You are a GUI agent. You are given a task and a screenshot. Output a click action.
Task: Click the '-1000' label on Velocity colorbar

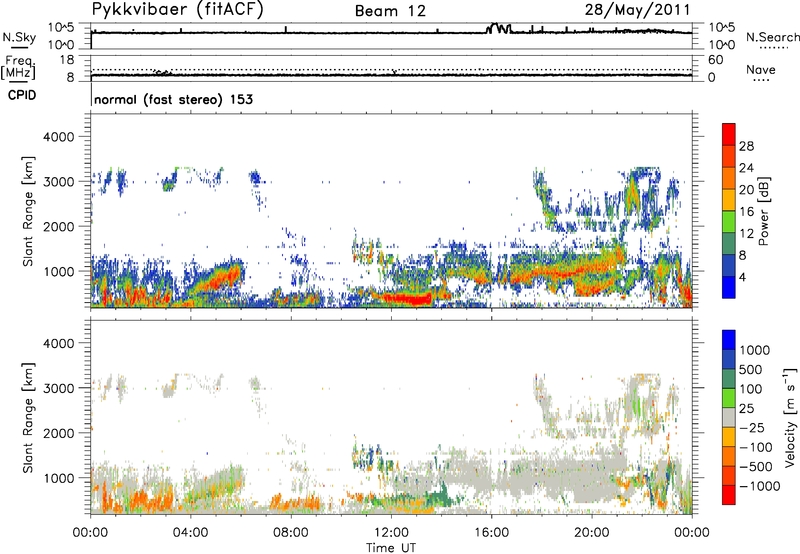759,486
